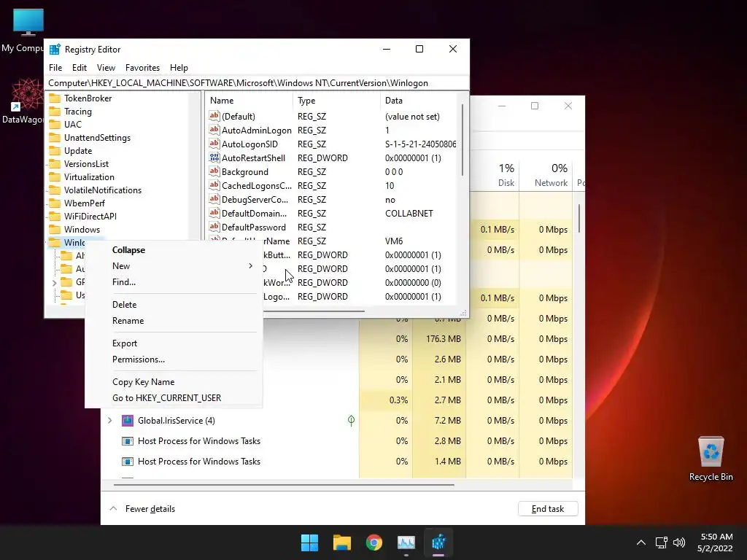Click the Global.IrisService process icon
747x560 pixels.
[x=128, y=421]
